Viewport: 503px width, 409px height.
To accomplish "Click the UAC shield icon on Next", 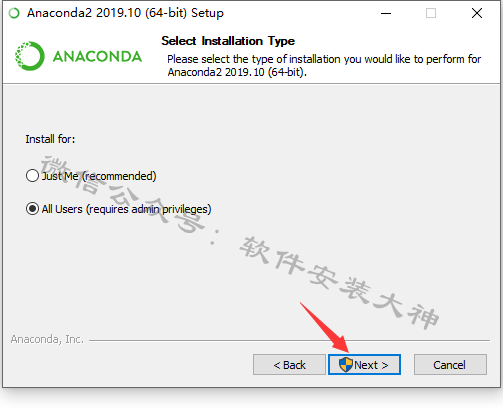I will tap(346, 365).
